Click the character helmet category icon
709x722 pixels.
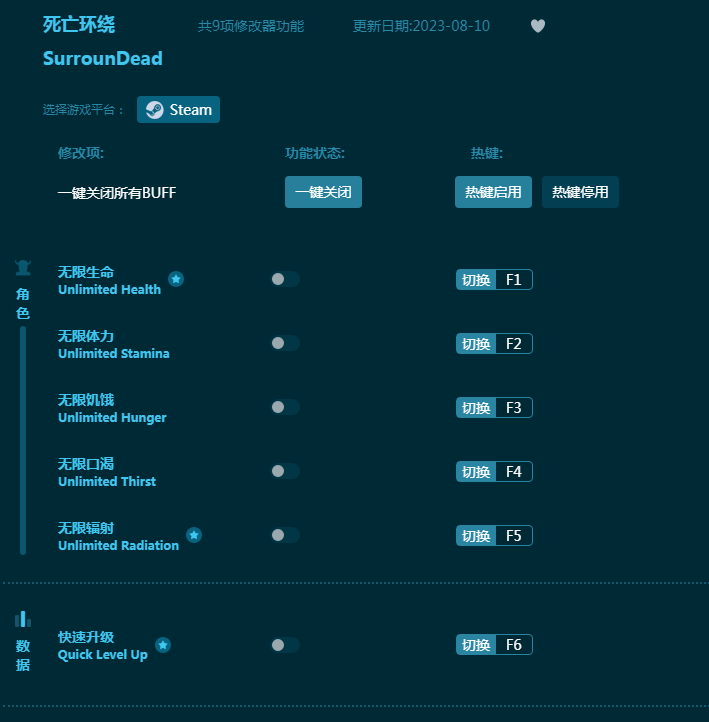(x=23, y=268)
